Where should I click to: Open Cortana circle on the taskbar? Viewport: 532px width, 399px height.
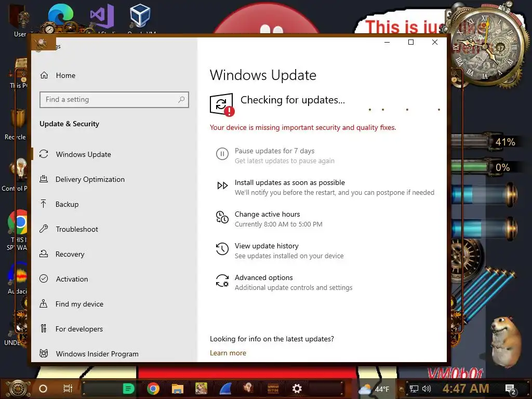pos(43,389)
